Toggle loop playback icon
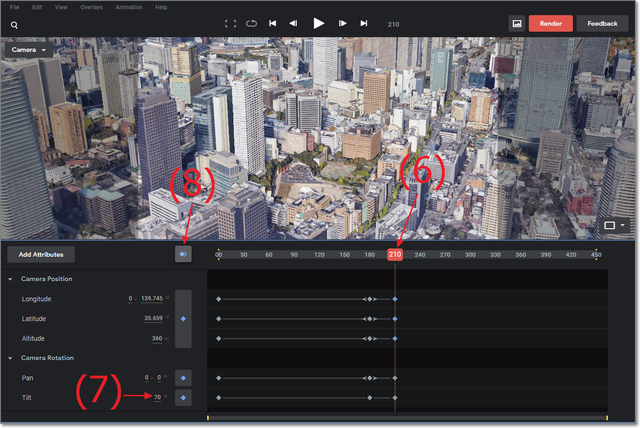 point(250,23)
